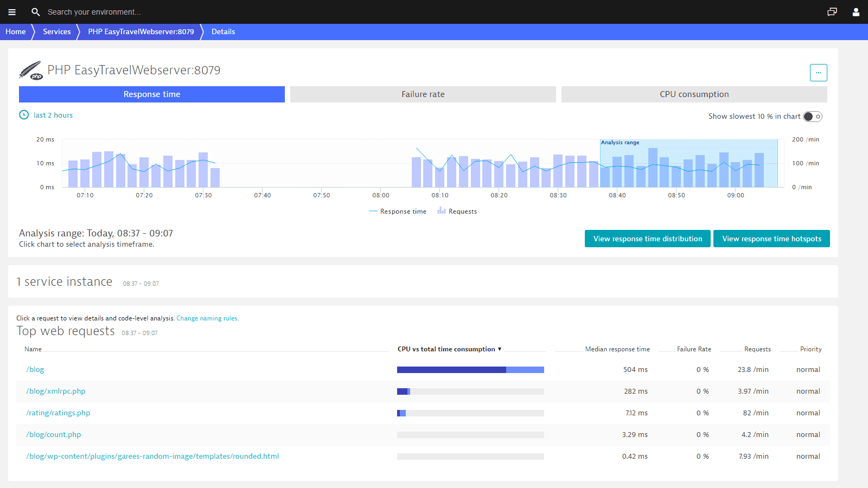
Task: Click CPU consumption bar for /blog
Action: coord(470,370)
